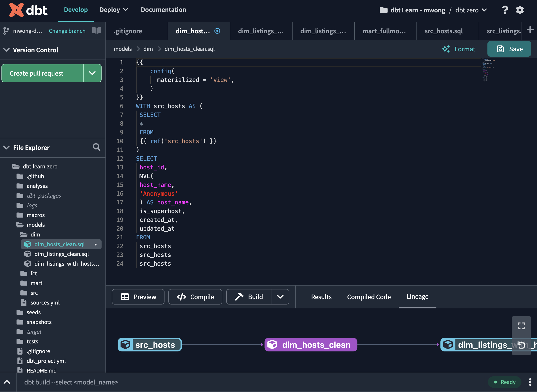The width and height of the screenshot is (537, 392).
Task: Select the Compiled Code tab
Action: pyautogui.click(x=369, y=297)
